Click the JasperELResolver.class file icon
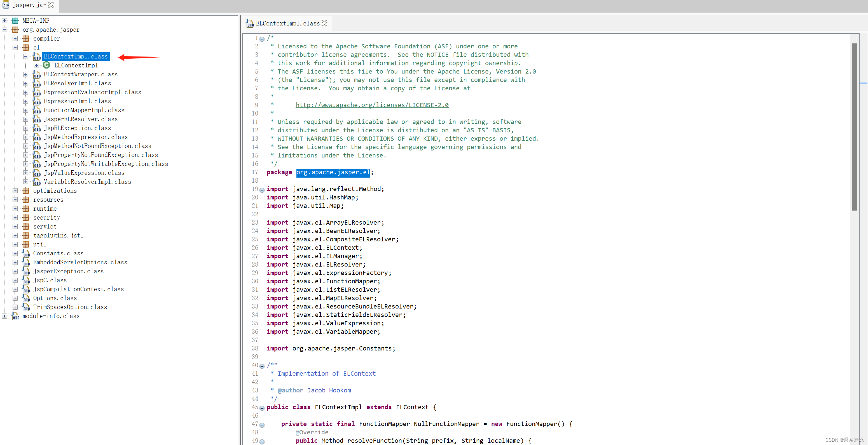 coord(37,119)
